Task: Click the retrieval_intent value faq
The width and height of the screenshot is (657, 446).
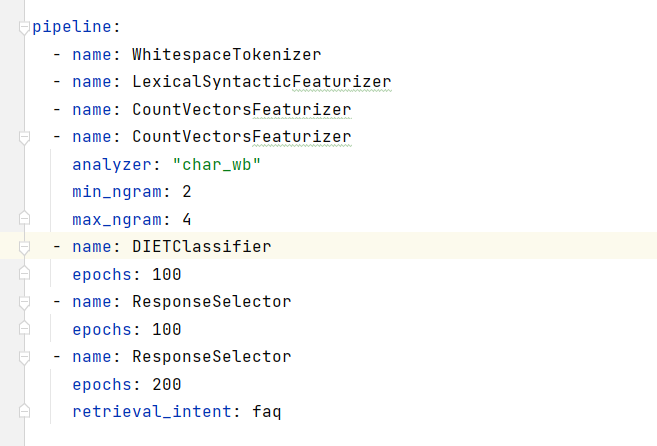Action: coord(266,411)
